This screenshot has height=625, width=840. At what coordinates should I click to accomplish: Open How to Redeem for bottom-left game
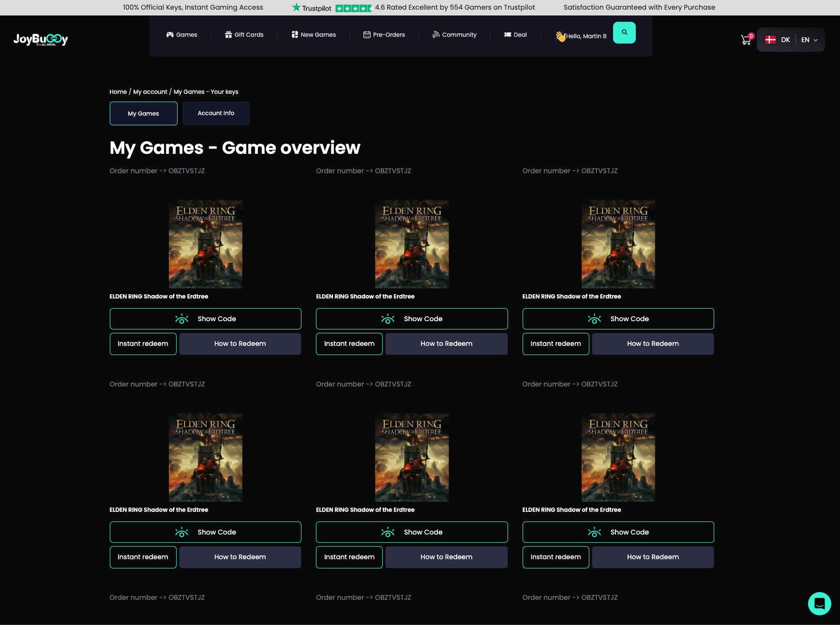[240, 557]
